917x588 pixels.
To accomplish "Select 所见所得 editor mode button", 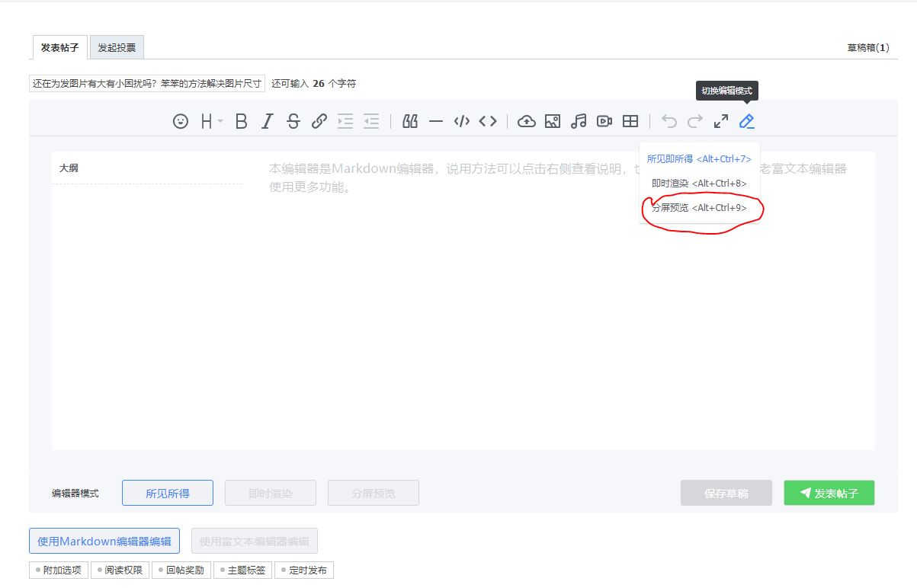I will point(168,494).
